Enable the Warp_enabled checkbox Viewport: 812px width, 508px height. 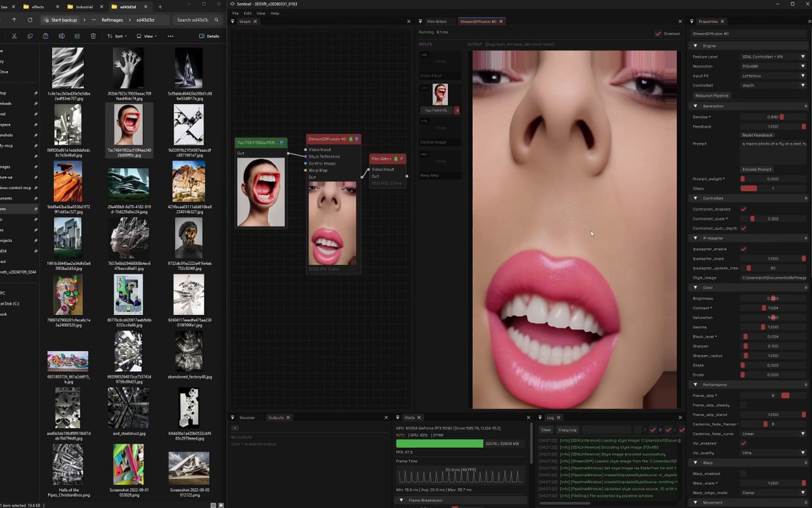point(743,473)
